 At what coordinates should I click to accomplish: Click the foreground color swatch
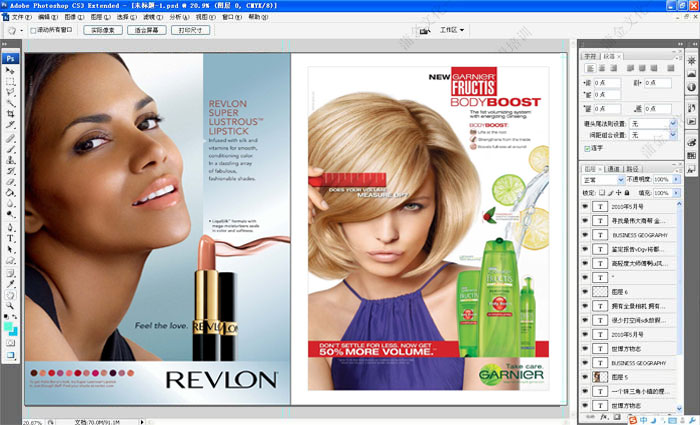[x=8, y=326]
